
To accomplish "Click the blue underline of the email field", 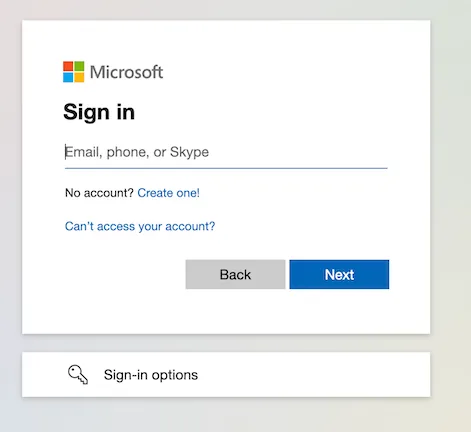I will pyautogui.click(x=226, y=168).
